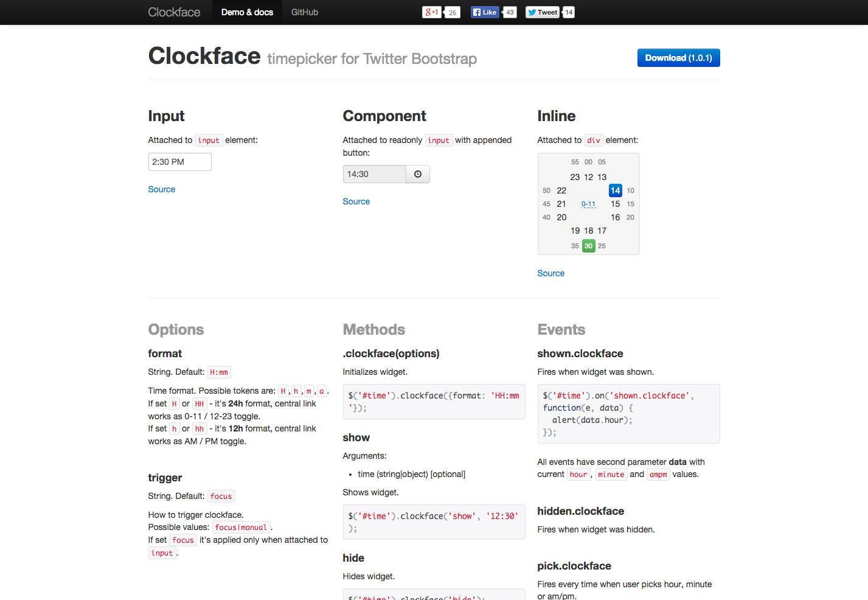Pick hour 19 on the inline clockface
Screen dimensions: 868x600
point(575,231)
